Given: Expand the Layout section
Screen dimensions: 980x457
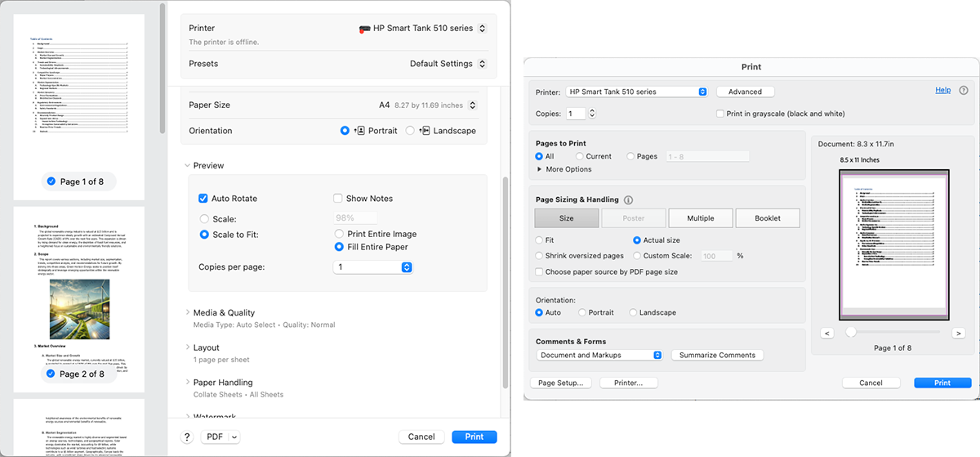Looking at the screenshot, I should (188, 347).
